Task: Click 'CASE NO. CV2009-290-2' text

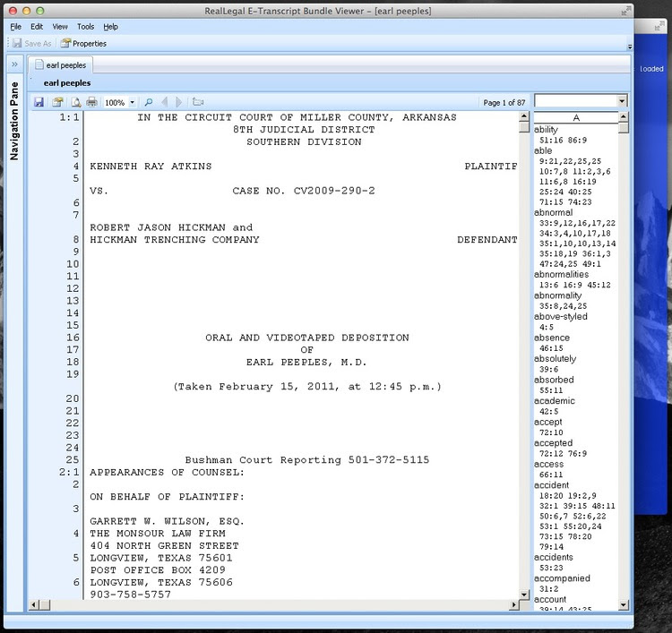Action: coord(304,191)
